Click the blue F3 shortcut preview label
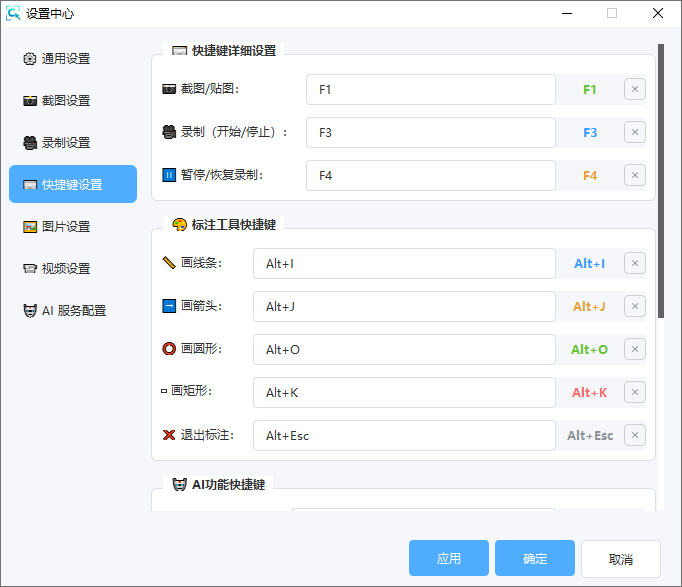Viewport: 682px width, 587px height. (x=590, y=132)
